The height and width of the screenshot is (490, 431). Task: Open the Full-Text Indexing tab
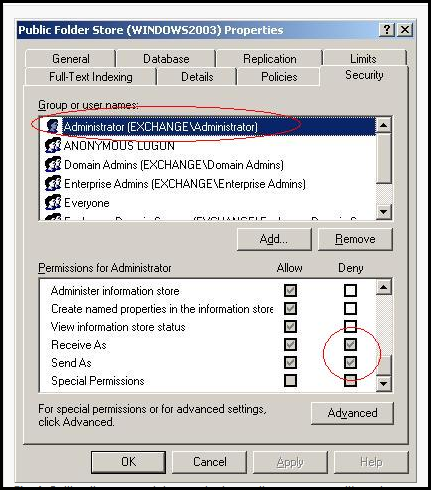coord(91,77)
